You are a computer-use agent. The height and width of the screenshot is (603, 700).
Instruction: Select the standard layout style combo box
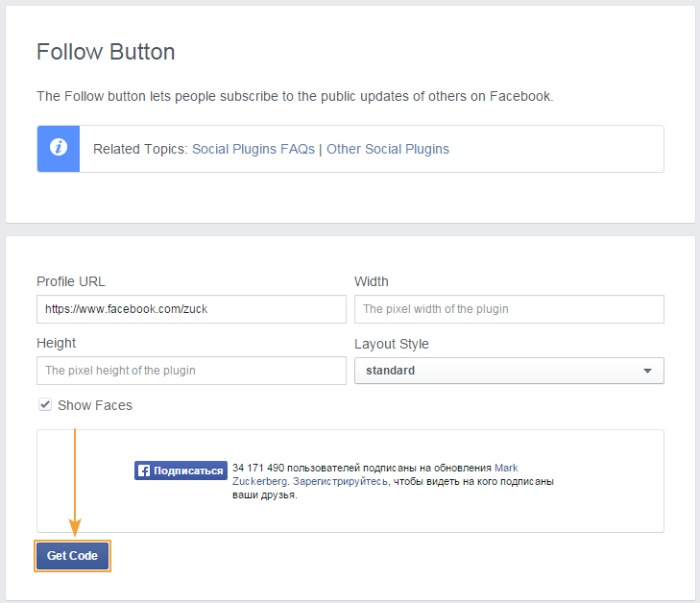(509, 371)
